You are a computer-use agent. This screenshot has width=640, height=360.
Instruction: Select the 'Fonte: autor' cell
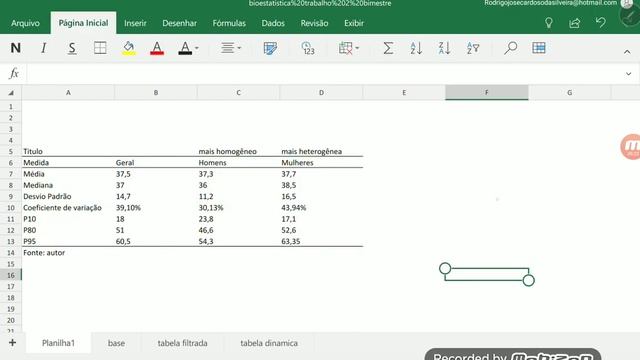tap(68, 253)
